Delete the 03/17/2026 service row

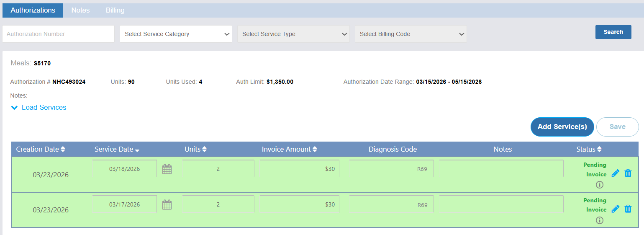click(628, 209)
